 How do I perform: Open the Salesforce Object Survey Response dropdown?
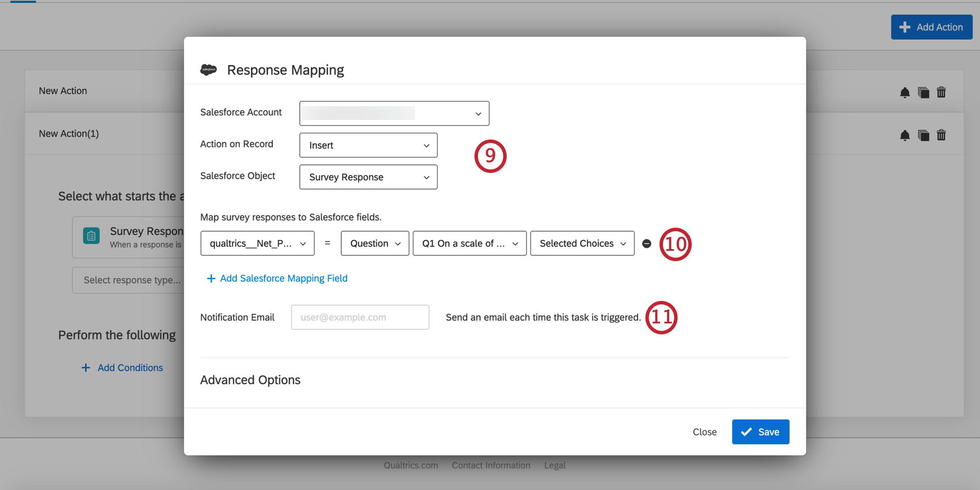(368, 177)
